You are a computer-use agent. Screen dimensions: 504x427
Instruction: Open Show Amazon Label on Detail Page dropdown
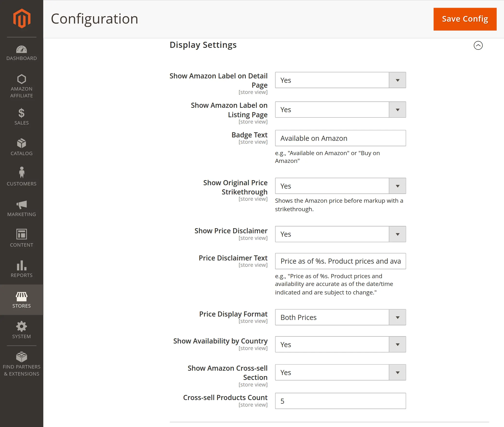click(340, 80)
